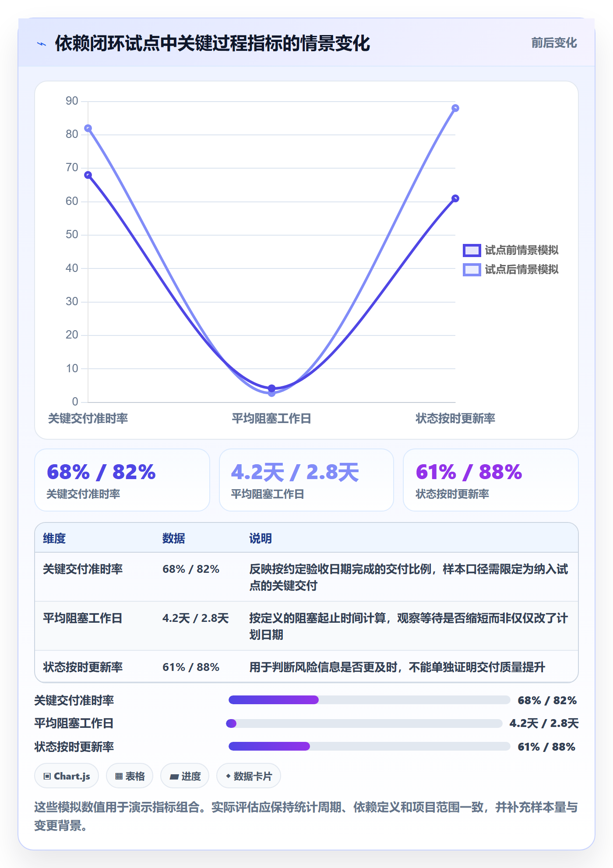The width and height of the screenshot is (613, 868).
Task: Click the 61% / 88% value beside the progress bar
Action: point(546,747)
